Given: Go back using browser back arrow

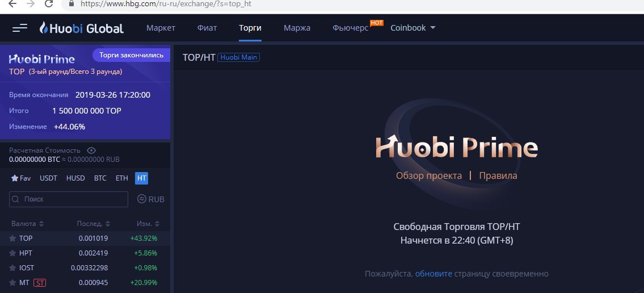Looking at the screenshot, I should coord(12,4).
